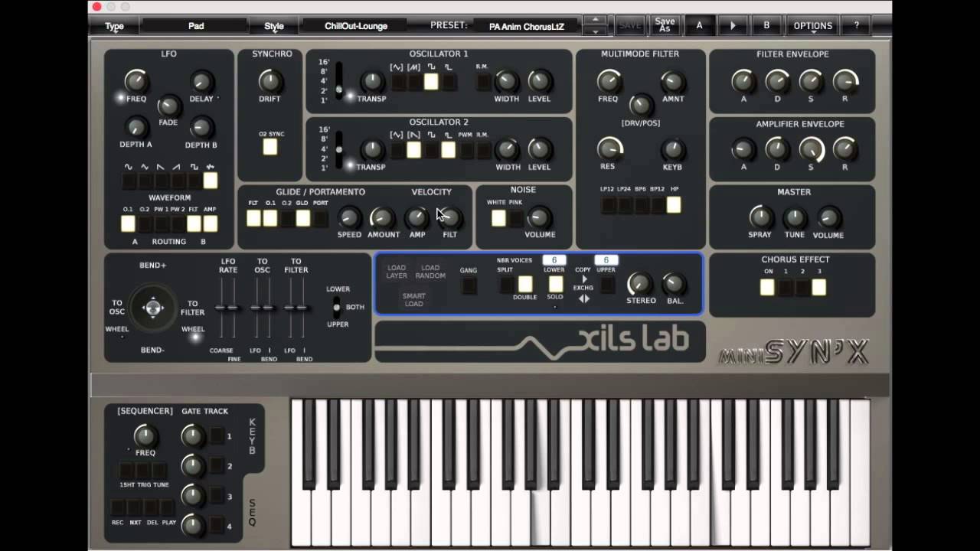Screen dimensions: 980x551
Task: Toggle the Chorus Effect ON switch
Action: pyautogui.click(x=768, y=287)
